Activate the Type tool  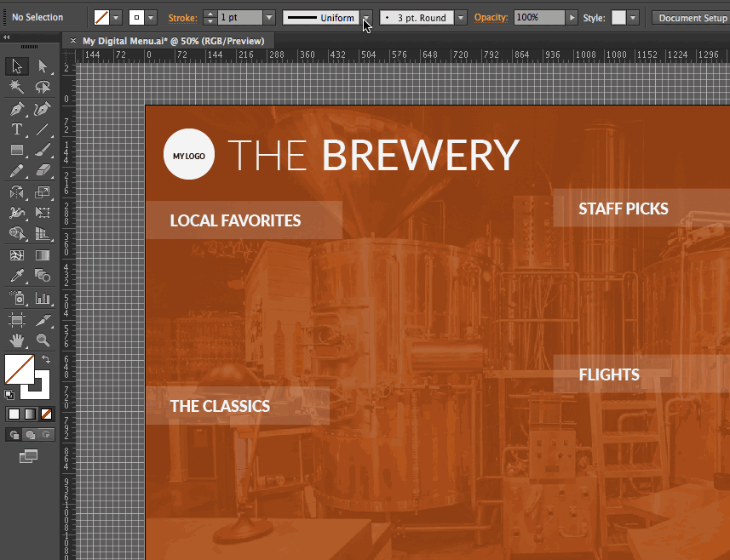coord(17,129)
